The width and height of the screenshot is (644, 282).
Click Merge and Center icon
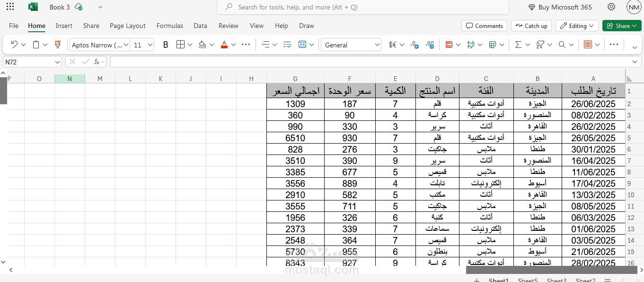[x=302, y=45]
